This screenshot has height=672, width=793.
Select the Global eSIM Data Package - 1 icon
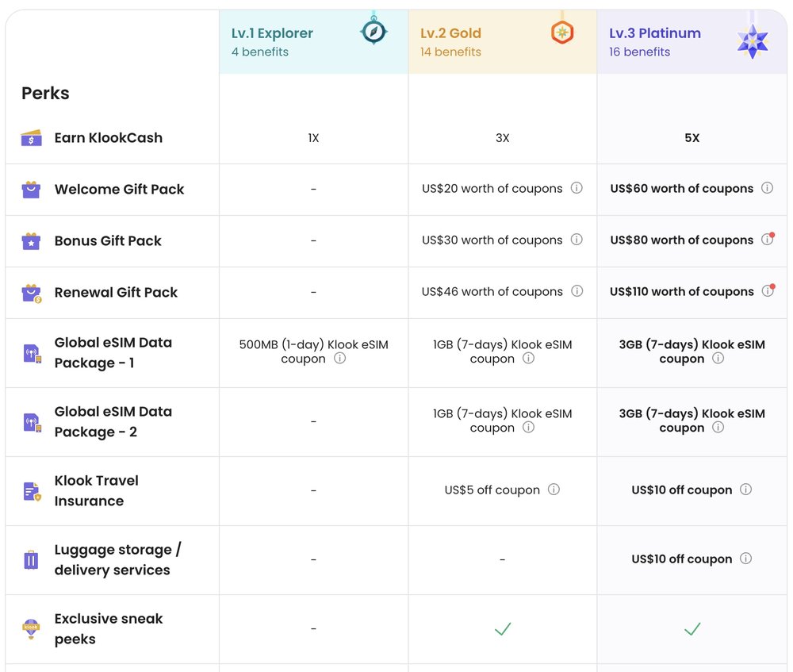coord(30,352)
